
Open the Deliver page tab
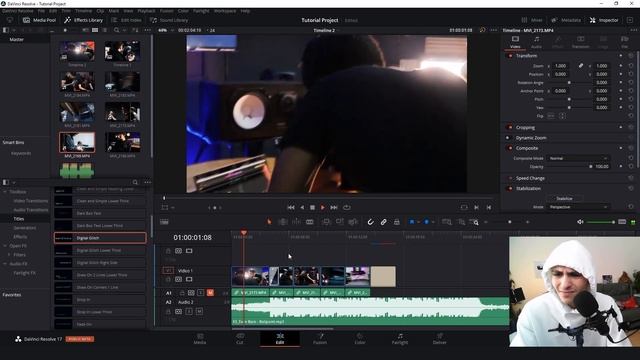point(439,338)
